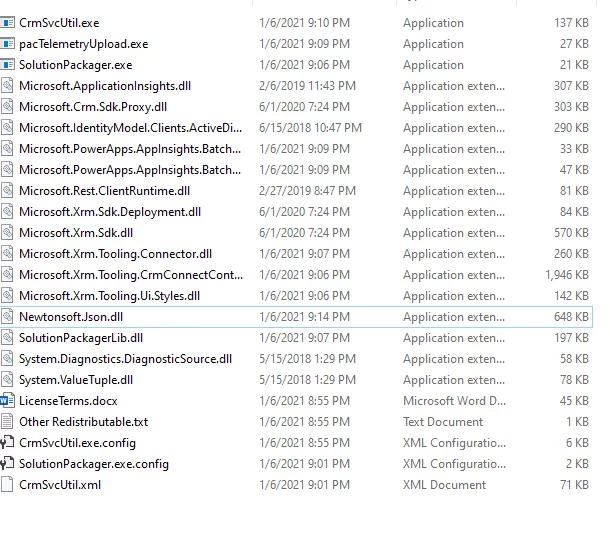The width and height of the screenshot is (610, 533).
Task: Click the icon of the 33 KB PowerApps.AppInsights file
Action: (7, 149)
